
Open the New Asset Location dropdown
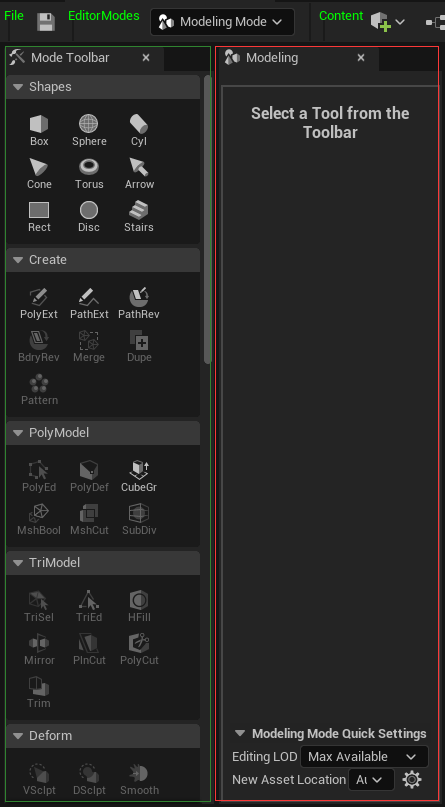pyautogui.click(x=371, y=779)
